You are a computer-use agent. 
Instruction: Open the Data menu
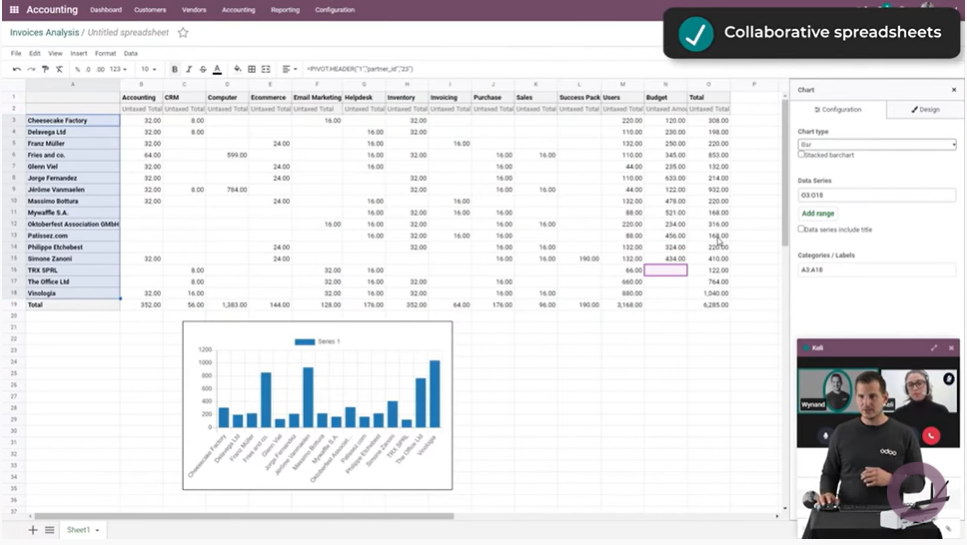point(131,54)
